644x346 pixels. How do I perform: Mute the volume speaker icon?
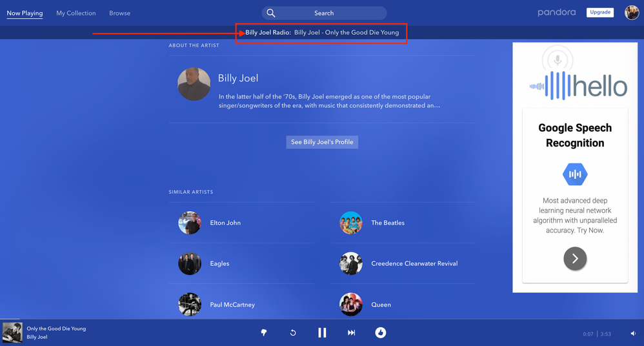tap(633, 334)
